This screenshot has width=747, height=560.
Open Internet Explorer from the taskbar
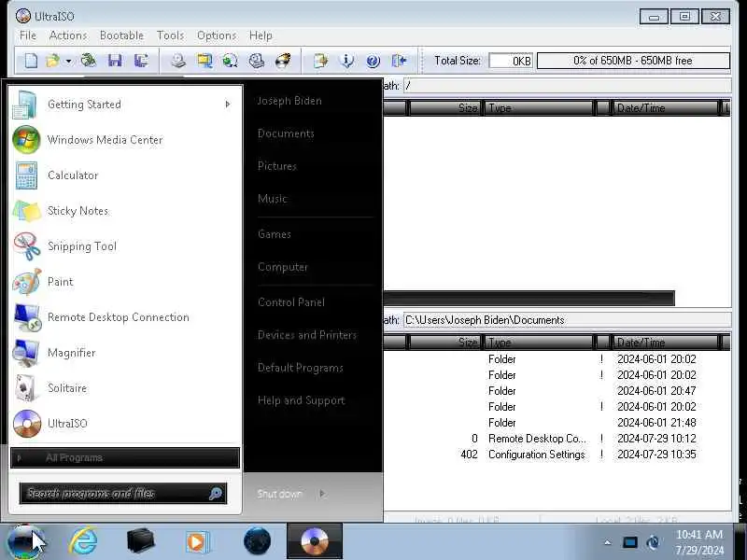pos(83,541)
